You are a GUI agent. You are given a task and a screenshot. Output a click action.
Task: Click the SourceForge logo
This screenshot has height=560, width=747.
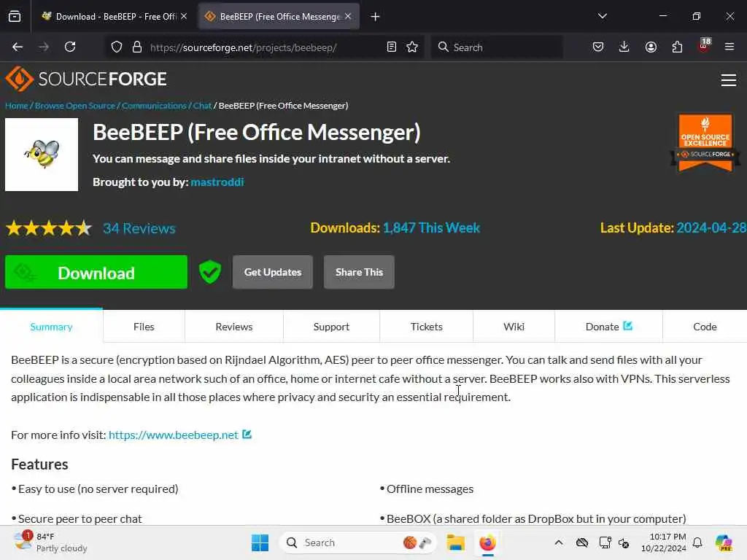tap(86, 79)
